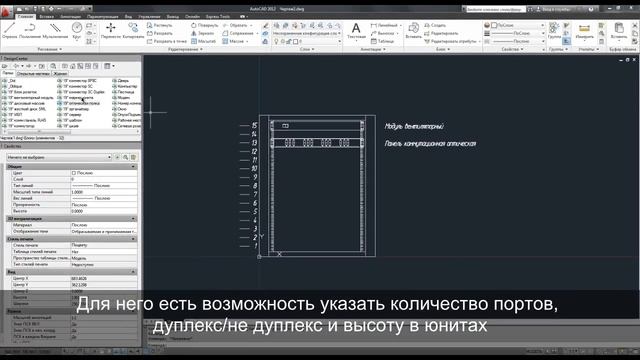Click the Измерить measure tool

point(584,31)
